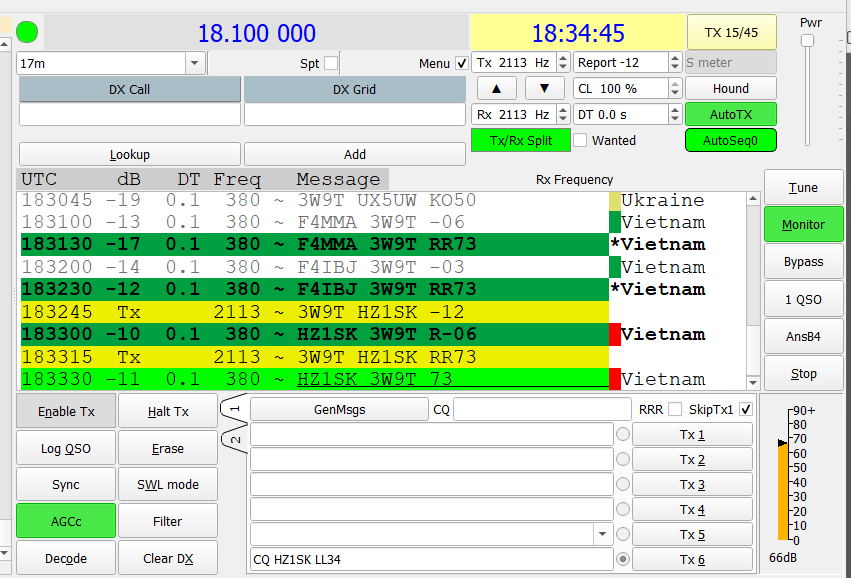Toggle the Spt checkbox

coord(331,63)
